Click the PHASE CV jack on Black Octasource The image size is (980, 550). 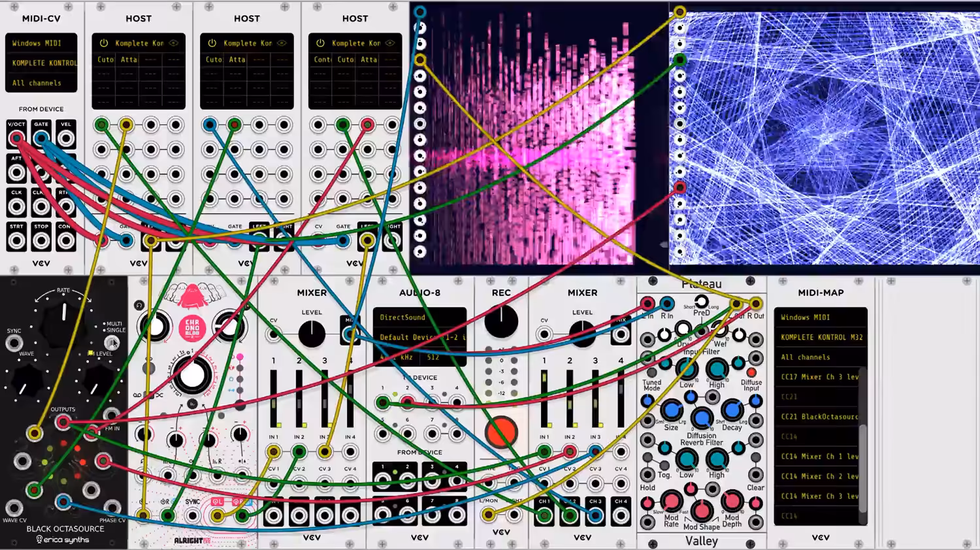pos(112,508)
